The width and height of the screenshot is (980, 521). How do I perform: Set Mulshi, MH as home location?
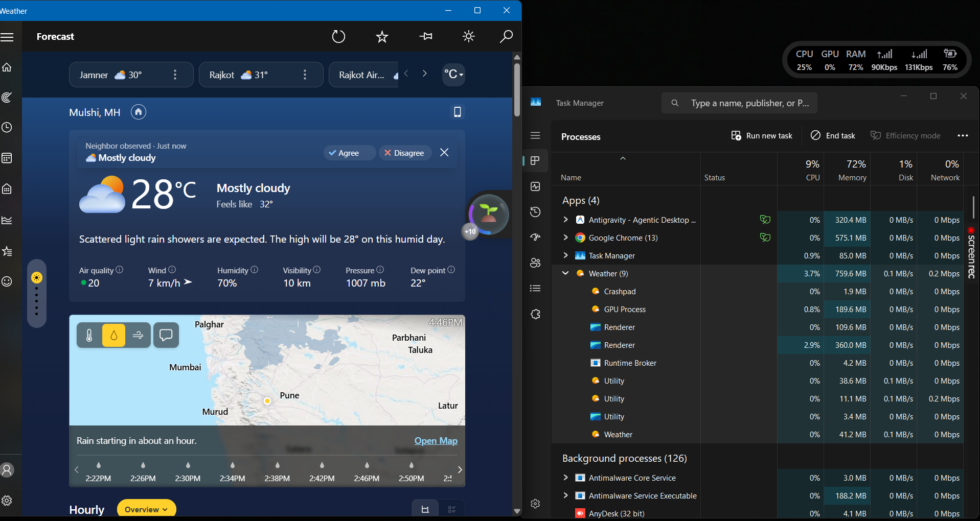pos(139,112)
